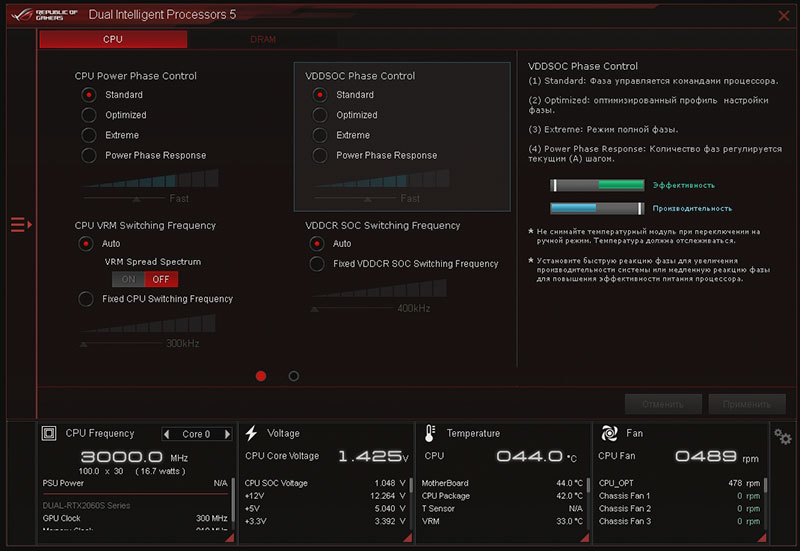Click the +12V voltage row
Image resolution: width=800 pixels, height=551 pixels.
(324, 496)
